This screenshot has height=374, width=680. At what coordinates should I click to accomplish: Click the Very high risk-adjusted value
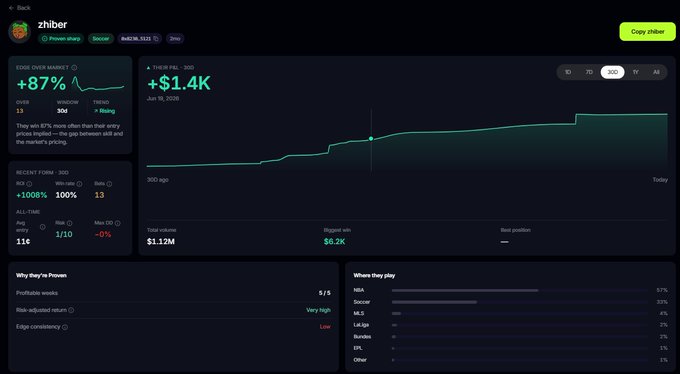[x=318, y=310]
